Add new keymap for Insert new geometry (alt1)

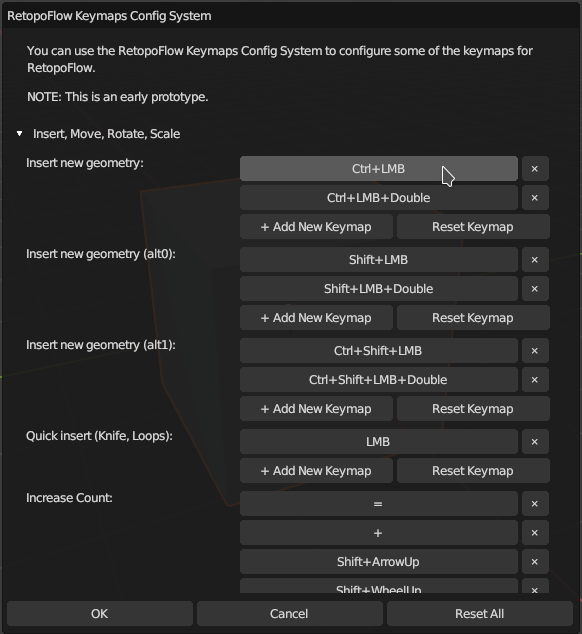pyautogui.click(x=316, y=409)
